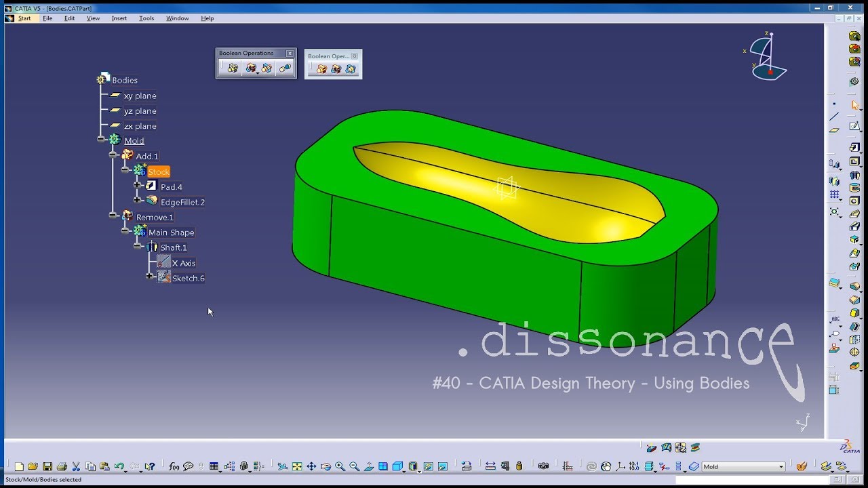The height and width of the screenshot is (488, 868).
Task: Close the Boolean Operations toolbar
Action: 290,53
